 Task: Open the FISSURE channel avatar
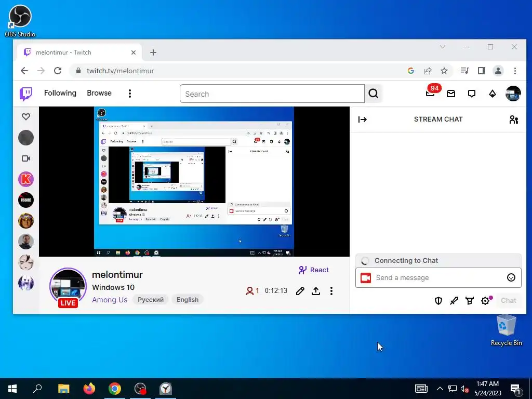click(26, 200)
